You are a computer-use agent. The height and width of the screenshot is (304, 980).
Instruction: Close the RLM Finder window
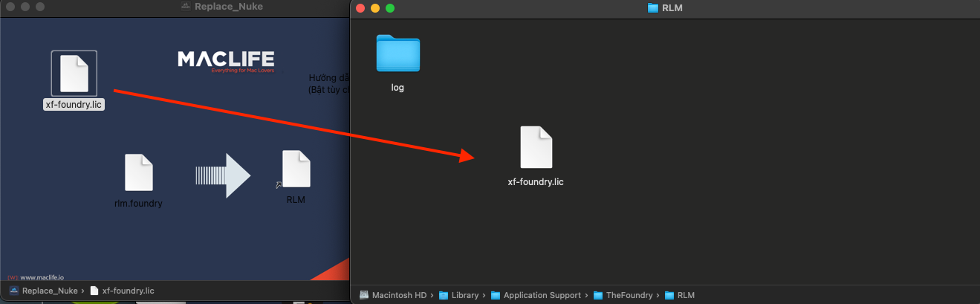[360, 8]
